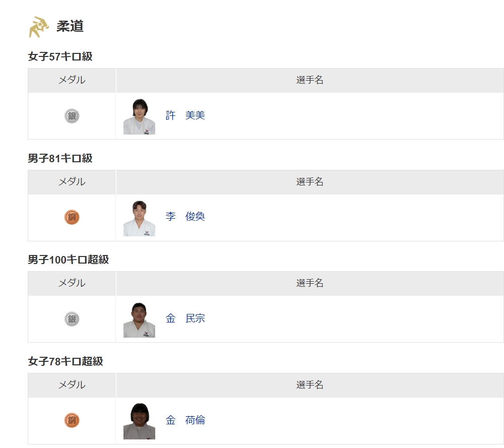Click the silver medal icon for 許 美美
The height and width of the screenshot is (448, 504).
pos(72,116)
